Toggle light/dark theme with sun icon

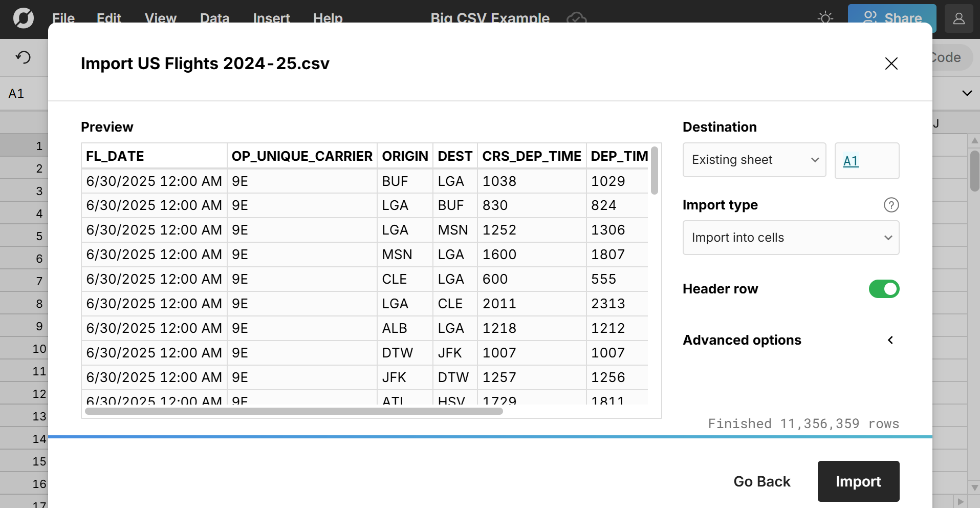[x=824, y=17]
